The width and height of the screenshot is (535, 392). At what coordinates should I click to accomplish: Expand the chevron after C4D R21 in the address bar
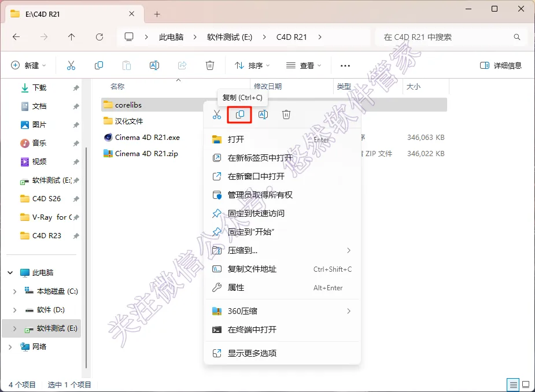click(320, 37)
